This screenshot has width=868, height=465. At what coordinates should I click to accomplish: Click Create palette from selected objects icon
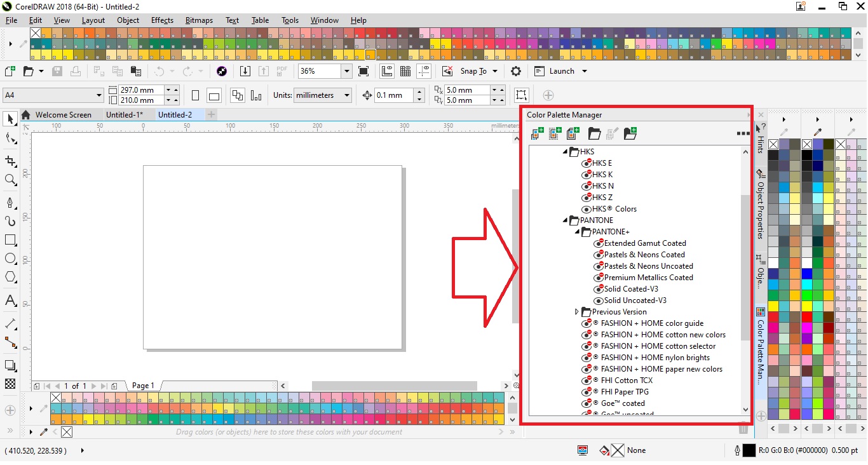(x=555, y=133)
